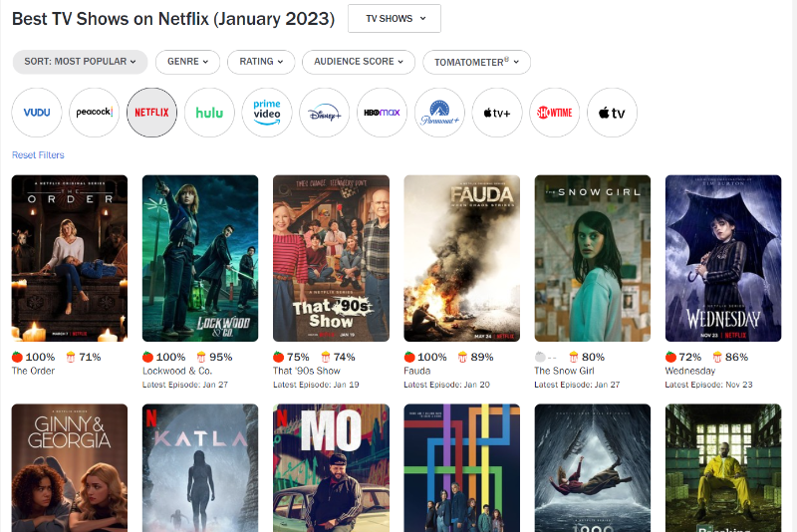This screenshot has width=797, height=532.
Task: Click The Snow Girl title link
Action: pos(564,371)
